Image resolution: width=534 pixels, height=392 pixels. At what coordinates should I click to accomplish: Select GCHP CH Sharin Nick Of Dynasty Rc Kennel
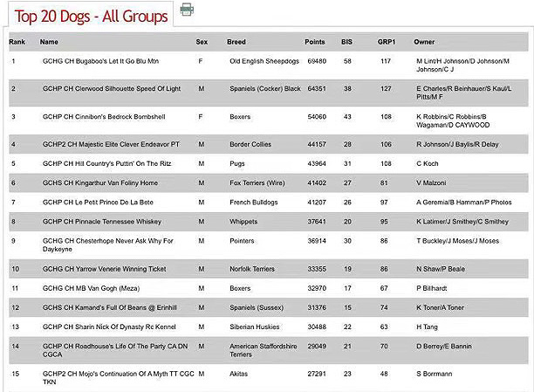pyautogui.click(x=109, y=327)
